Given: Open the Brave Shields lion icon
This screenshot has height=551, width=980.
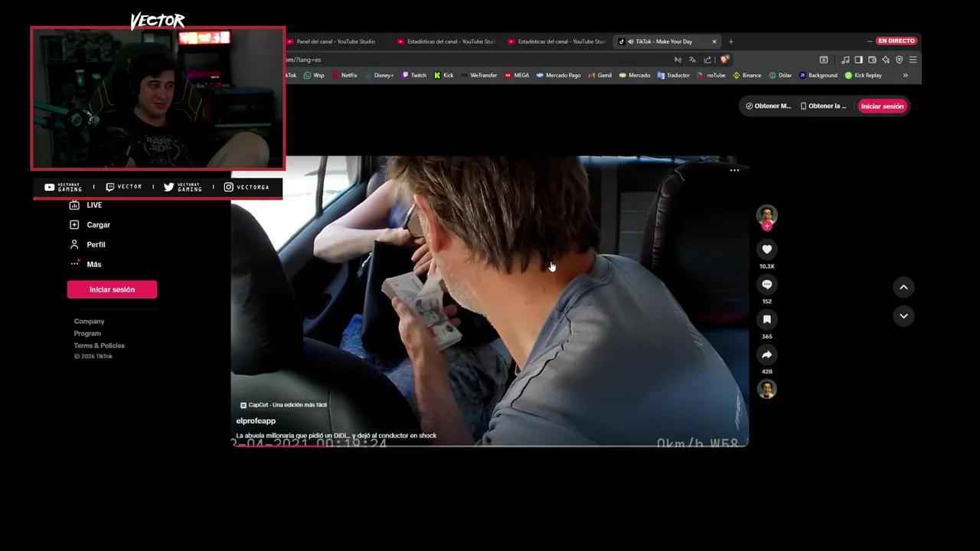Looking at the screenshot, I should pyautogui.click(x=724, y=60).
